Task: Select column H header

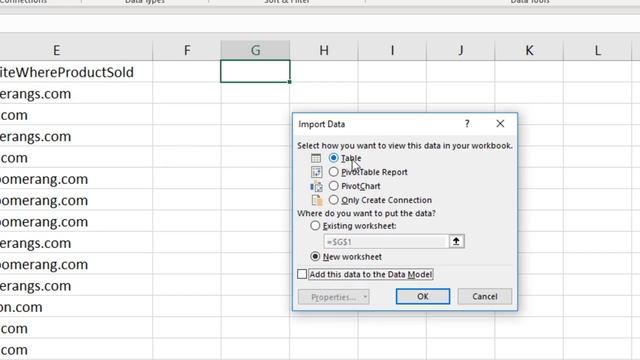Action: [x=324, y=51]
